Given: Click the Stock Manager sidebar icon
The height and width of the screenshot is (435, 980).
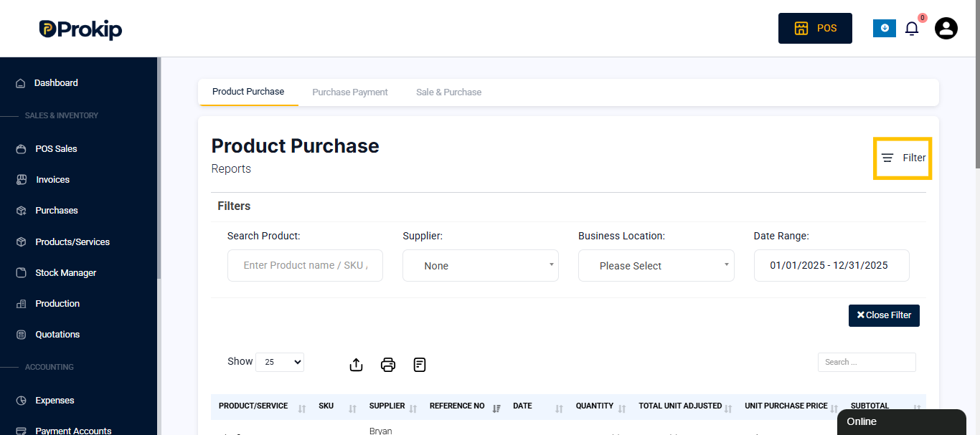Looking at the screenshot, I should point(21,273).
